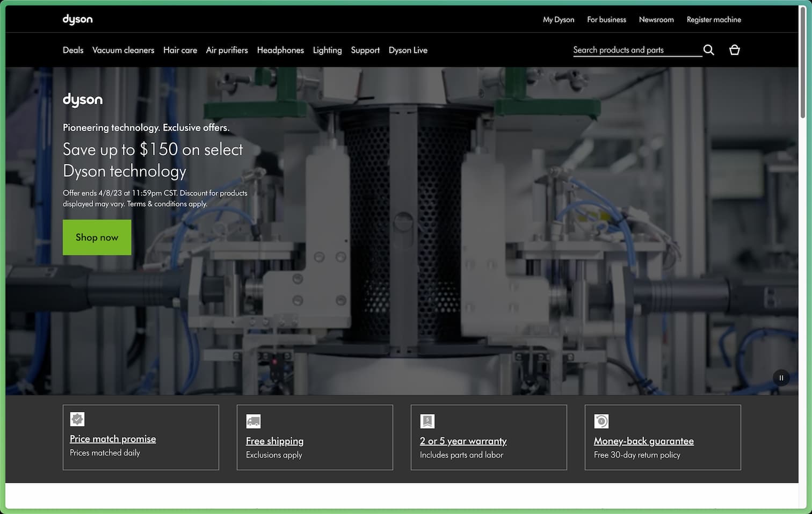The width and height of the screenshot is (812, 514).
Task: Open the Dyson Live menu
Action: [x=408, y=50]
